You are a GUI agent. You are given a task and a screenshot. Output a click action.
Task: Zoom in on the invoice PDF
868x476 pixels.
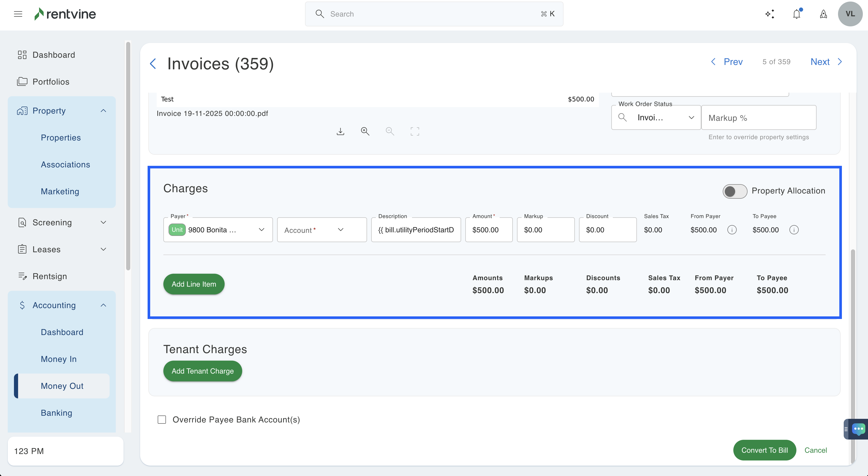point(365,131)
